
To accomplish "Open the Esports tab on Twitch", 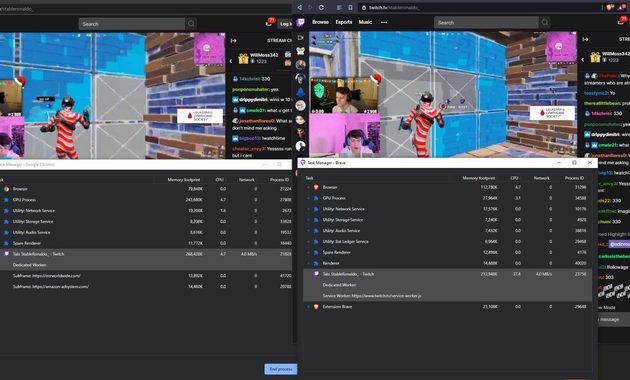I will coord(344,22).
